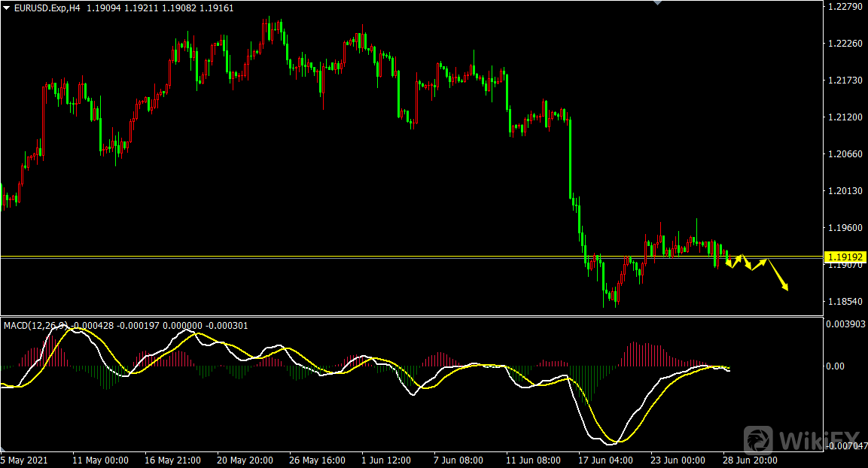Screen dimensions: 868x468
Task: Click the 1.18540 price scale label
Action: [844, 302]
